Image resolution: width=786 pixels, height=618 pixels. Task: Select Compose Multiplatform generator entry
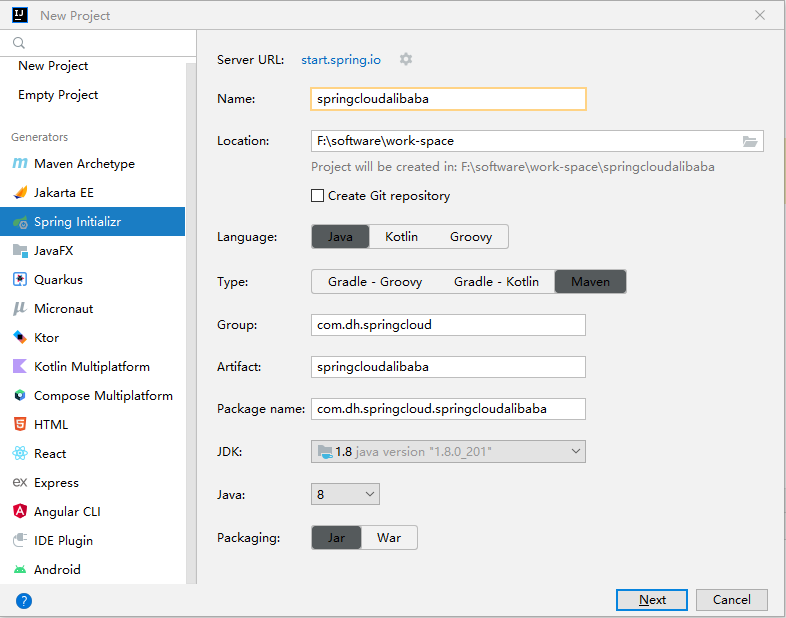(x=93, y=395)
